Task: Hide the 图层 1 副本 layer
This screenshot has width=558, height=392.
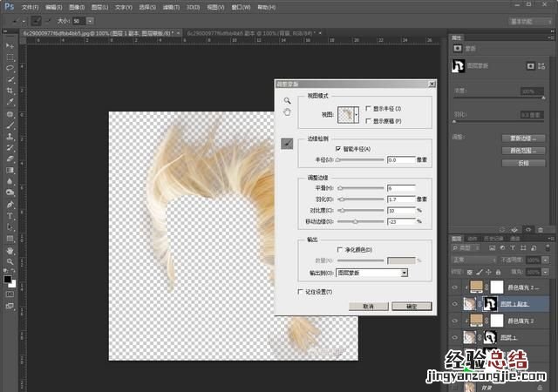Action: (455, 304)
